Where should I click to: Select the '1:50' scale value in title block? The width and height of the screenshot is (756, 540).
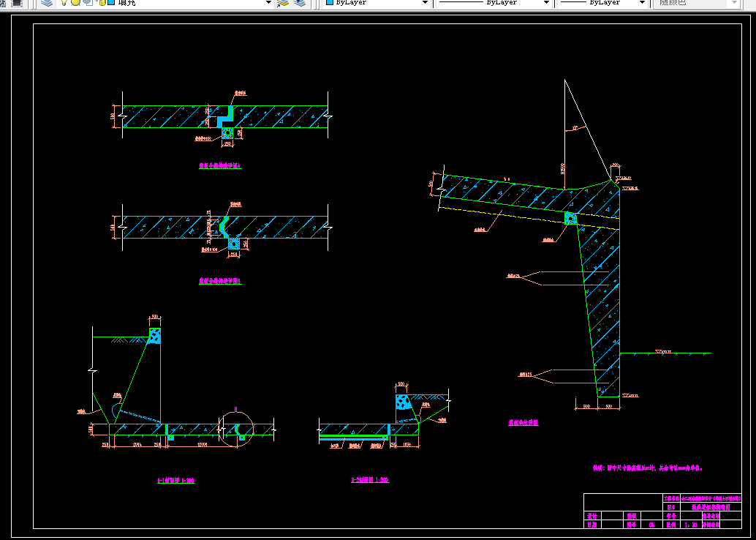(x=691, y=525)
